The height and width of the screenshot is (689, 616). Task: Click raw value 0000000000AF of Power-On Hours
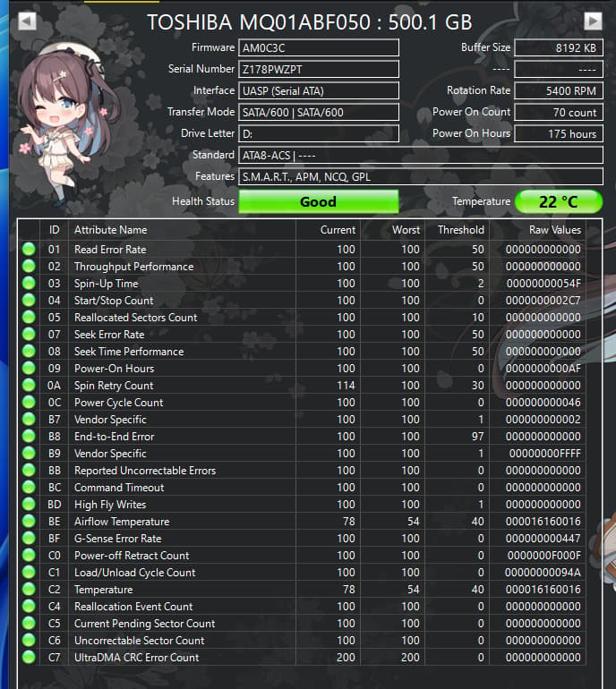(543, 369)
